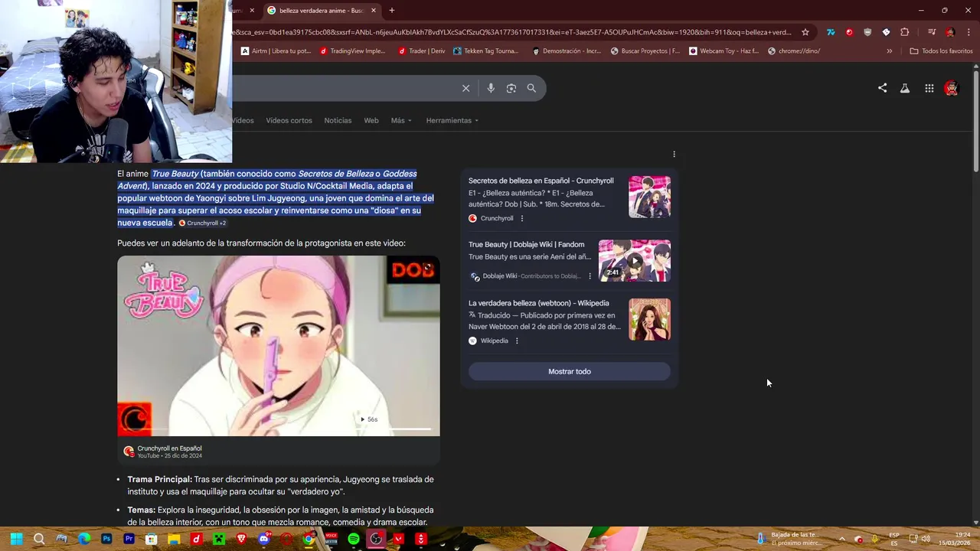Open the Crunchyroll result thumbnail image
980x551 pixels.
(x=649, y=197)
